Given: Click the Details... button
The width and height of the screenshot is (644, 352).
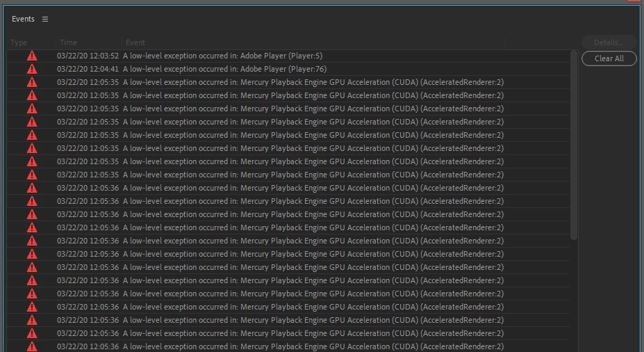Looking at the screenshot, I should click(x=609, y=42).
